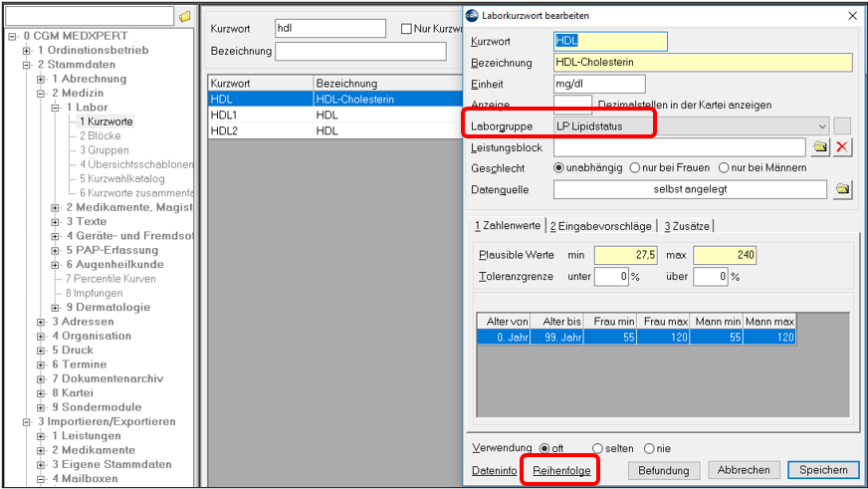
Task: Select the 0. Jahr cell in age table
Action: pyautogui.click(x=504, y=337)
